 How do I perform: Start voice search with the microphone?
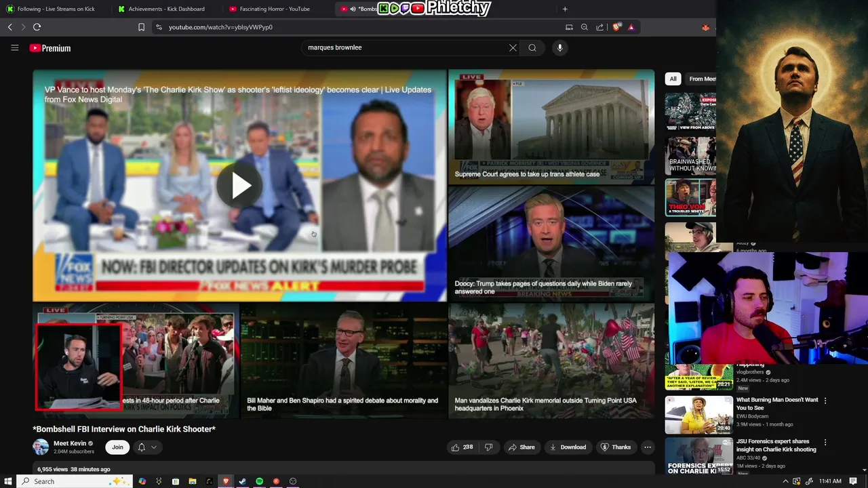pyautogui.click(x=559, y=47)
